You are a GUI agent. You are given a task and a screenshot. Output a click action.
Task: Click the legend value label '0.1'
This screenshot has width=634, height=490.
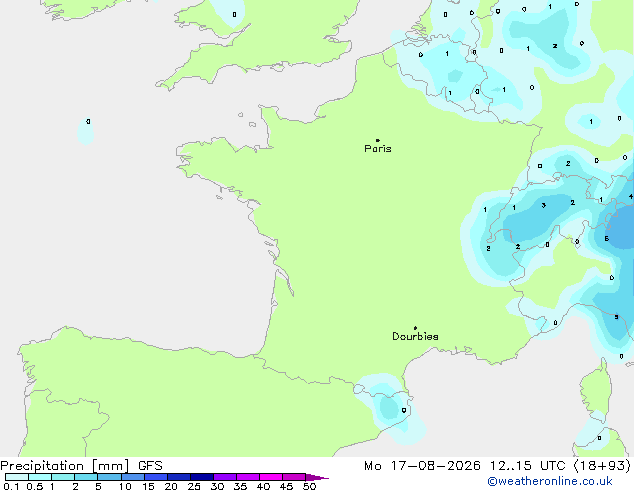[11, 486]
